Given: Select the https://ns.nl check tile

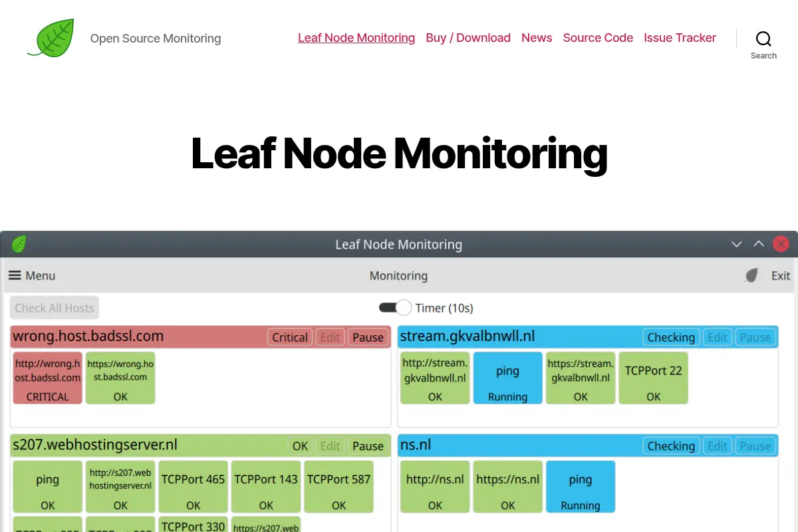Looking at the screenshot, I should point(507,486).
